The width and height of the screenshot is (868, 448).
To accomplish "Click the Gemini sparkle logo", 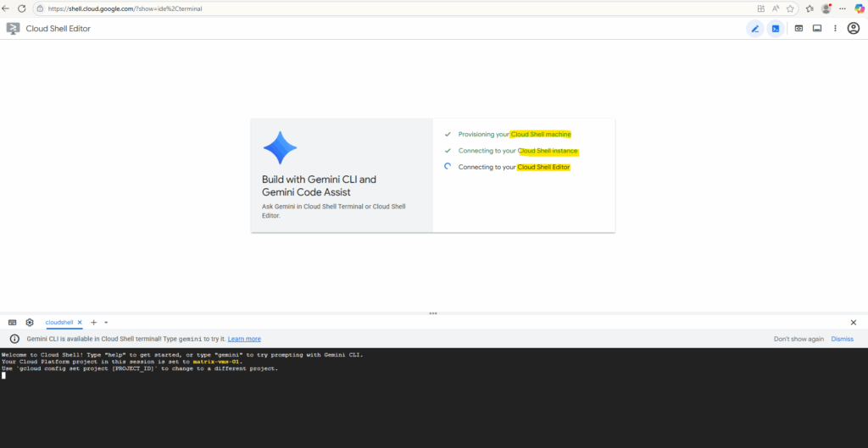I will point(280,148).
